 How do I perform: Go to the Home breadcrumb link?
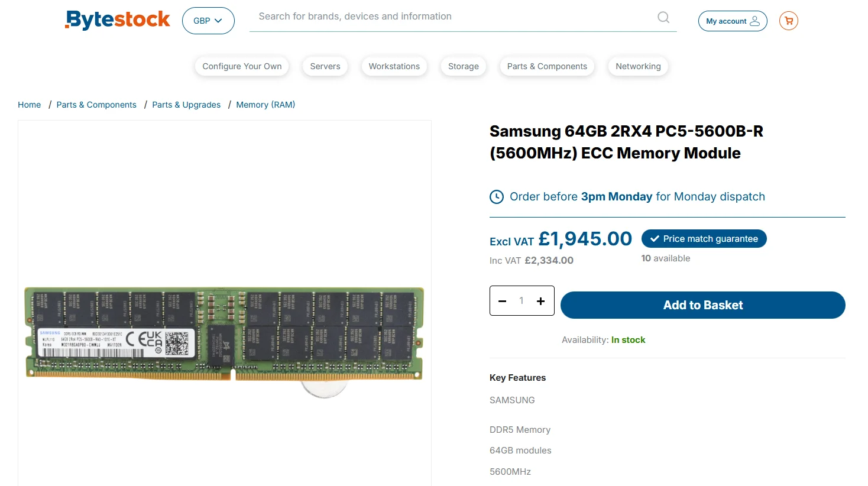(30, 105)
